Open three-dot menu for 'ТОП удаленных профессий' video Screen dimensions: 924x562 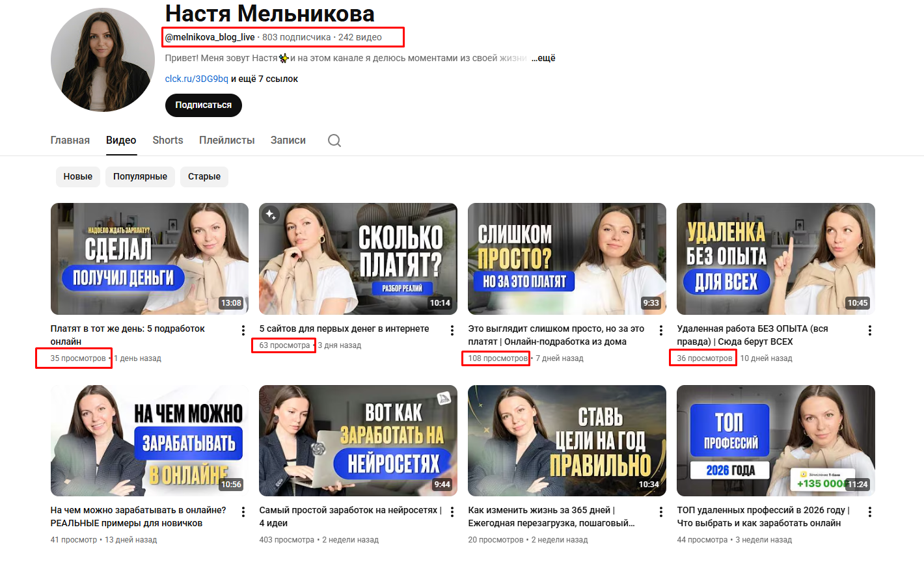click(x=870, y=512)
